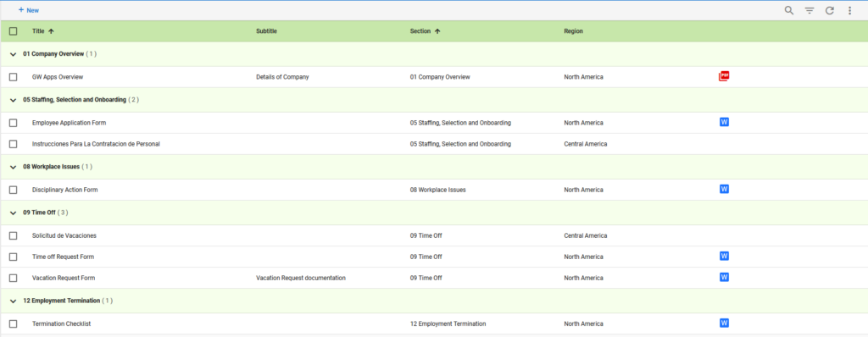868x337 pixels.
Task: Refresh the document list
Action: coord(829,10)
